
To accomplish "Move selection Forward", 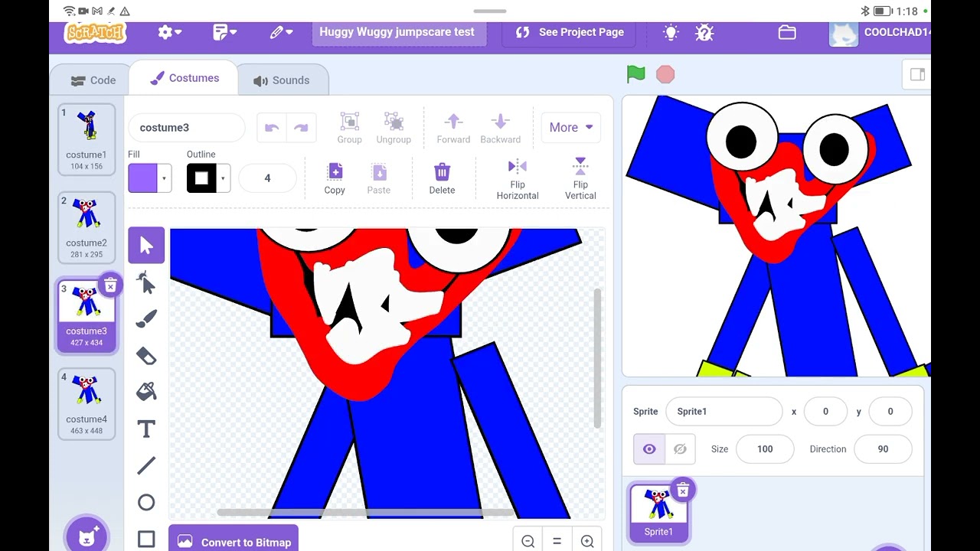I will tap(453, 128).
